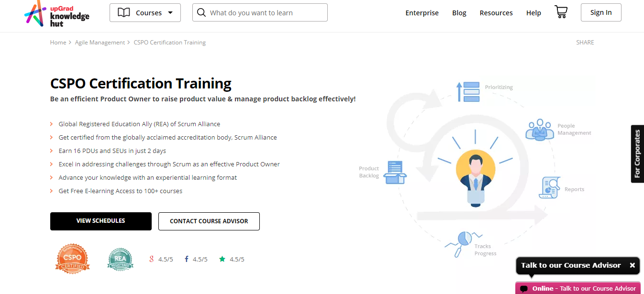Click the 4.5/5 star rating text
644x294 pixels.
pyautogui.click(x=237, y=259)
